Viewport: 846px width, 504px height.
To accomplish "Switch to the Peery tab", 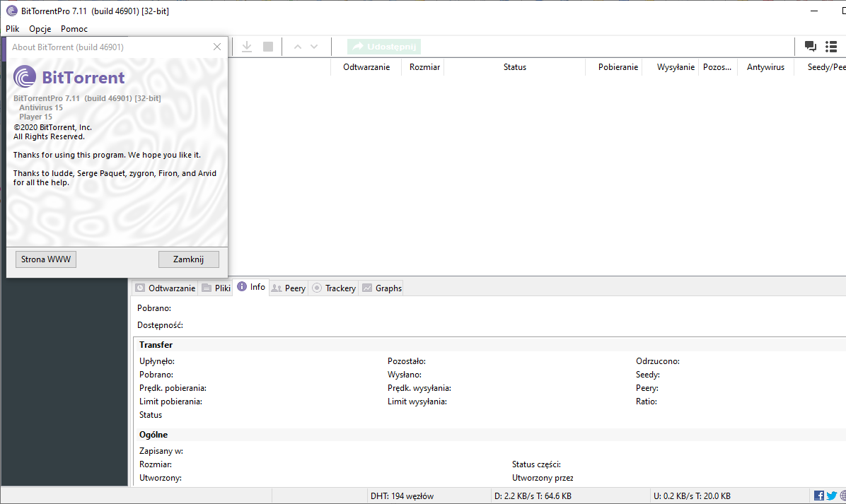I will [x=289, y=288].
